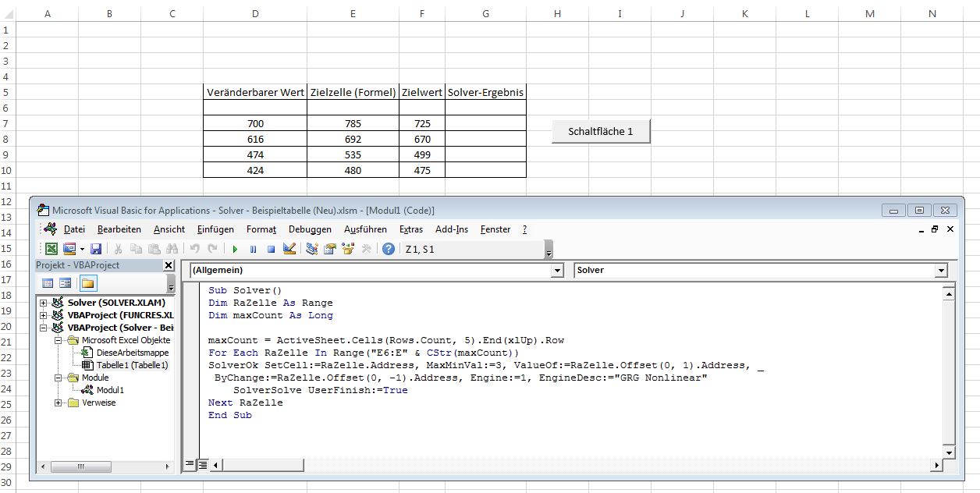Toggle Design Mode icon in the toolbar

[x=289, y=249]
